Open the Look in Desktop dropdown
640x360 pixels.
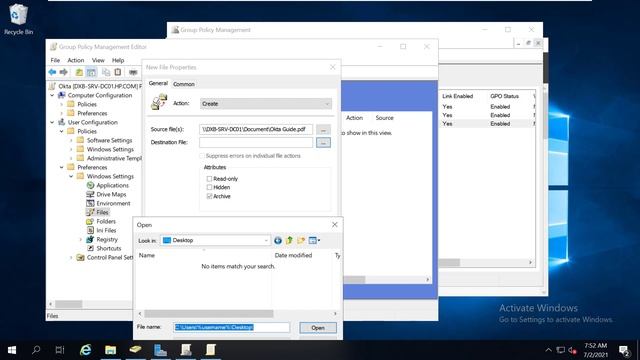215,240
